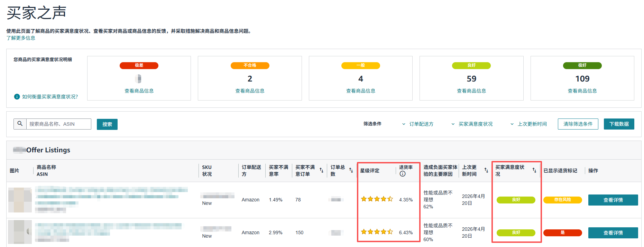
Task: Expand the 订单配送方 filter dropdown
Action: click(418, 124)
